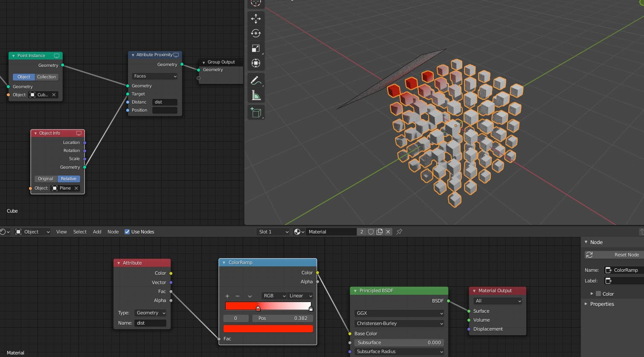This screenshot has height=357, width=644.
Task: Click the Pos 0.382 value field
Action: [283, 318]
